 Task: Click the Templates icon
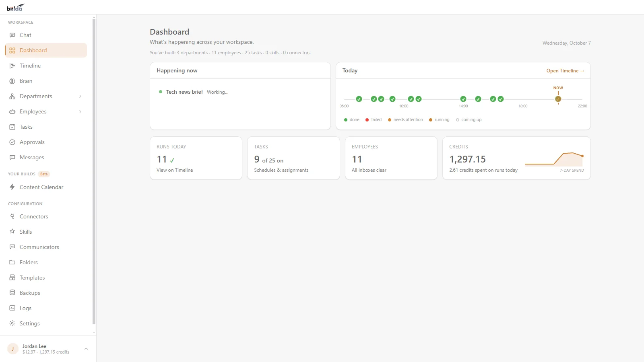coord(12,278)
